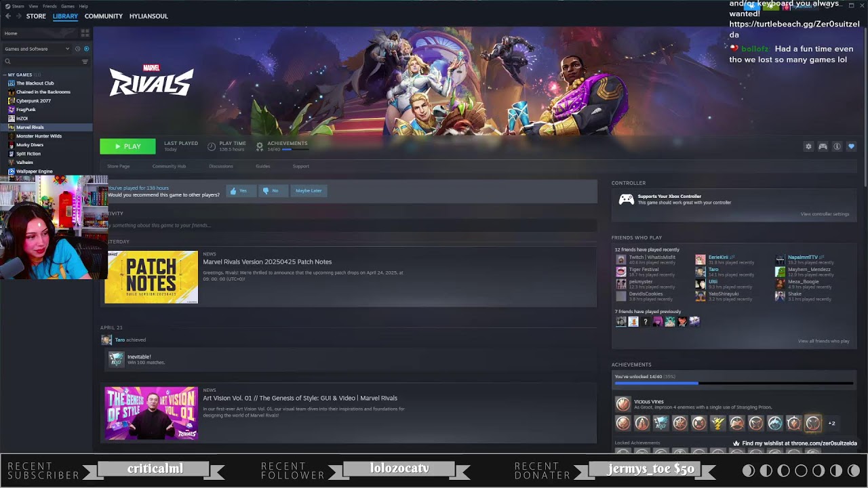Launch Marvel Rivals with the Play button
This screenshot has width=868, height=488.
(x=127, y=146)
